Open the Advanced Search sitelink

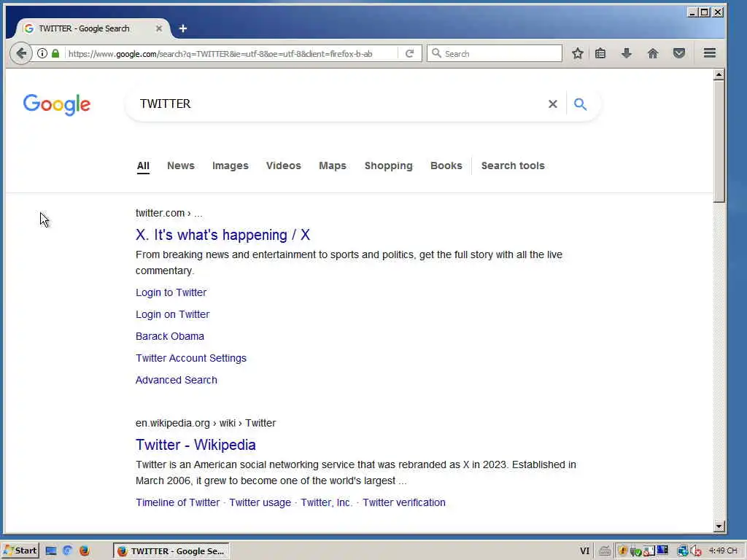177,380
